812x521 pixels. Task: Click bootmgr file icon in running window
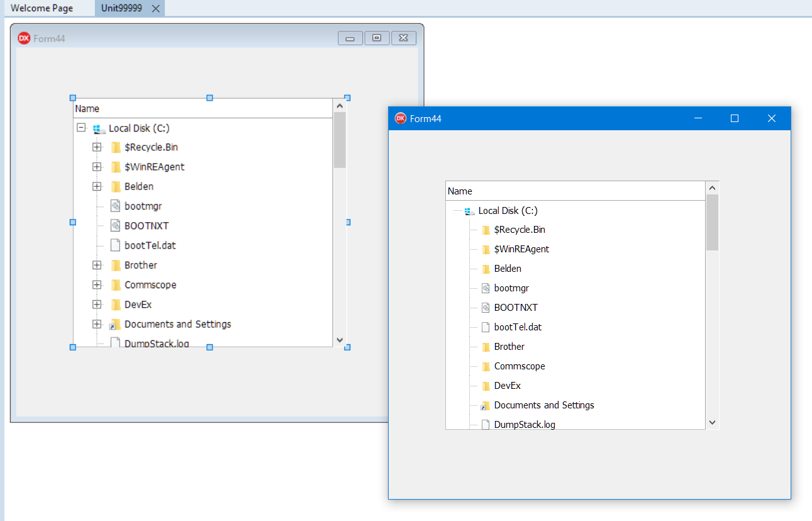pos(485,288)
